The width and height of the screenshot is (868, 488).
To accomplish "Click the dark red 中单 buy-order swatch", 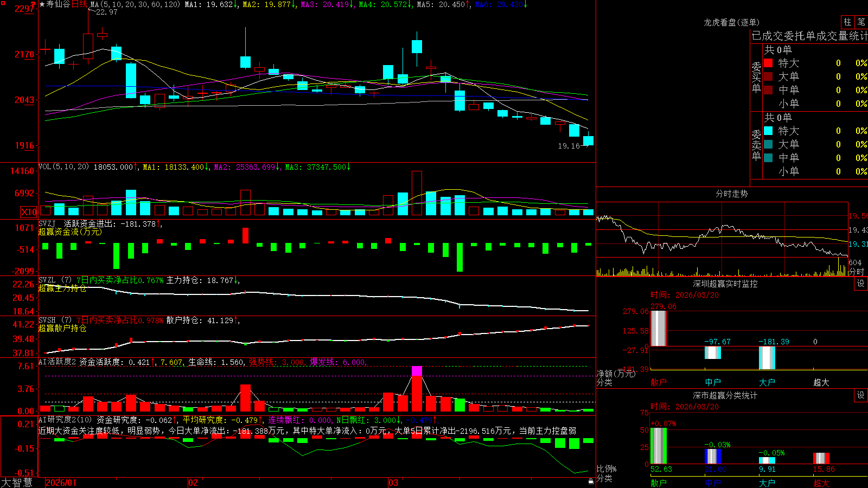I will [x=768, y=90].
